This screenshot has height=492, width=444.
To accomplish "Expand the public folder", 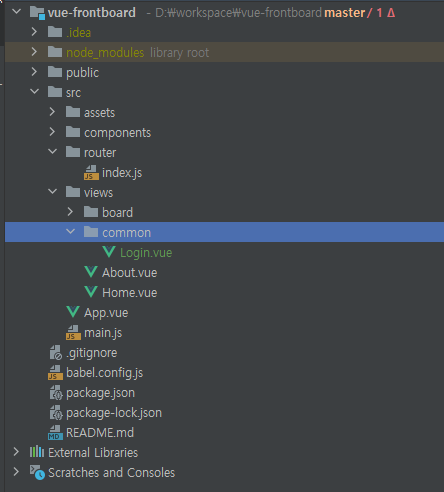I will click(34, 72).
